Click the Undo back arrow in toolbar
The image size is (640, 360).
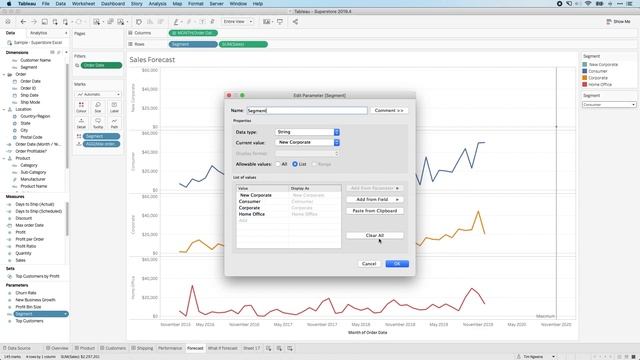(x=23, y=22)
